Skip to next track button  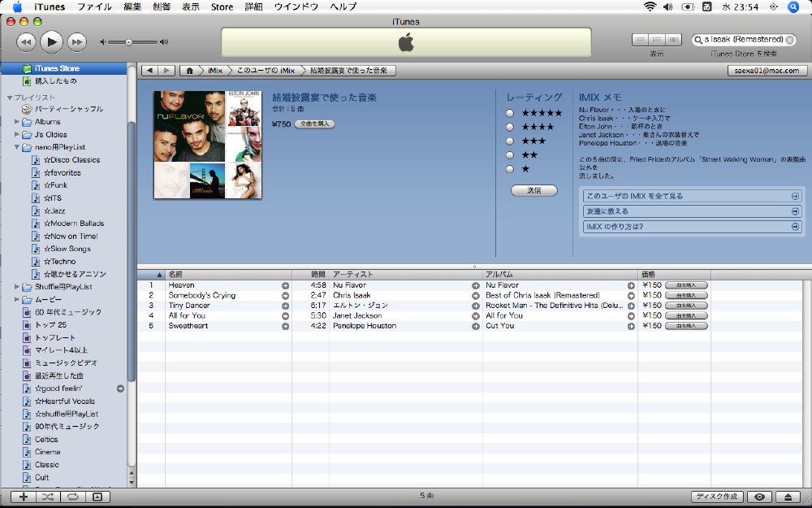[x=76, y=42]
